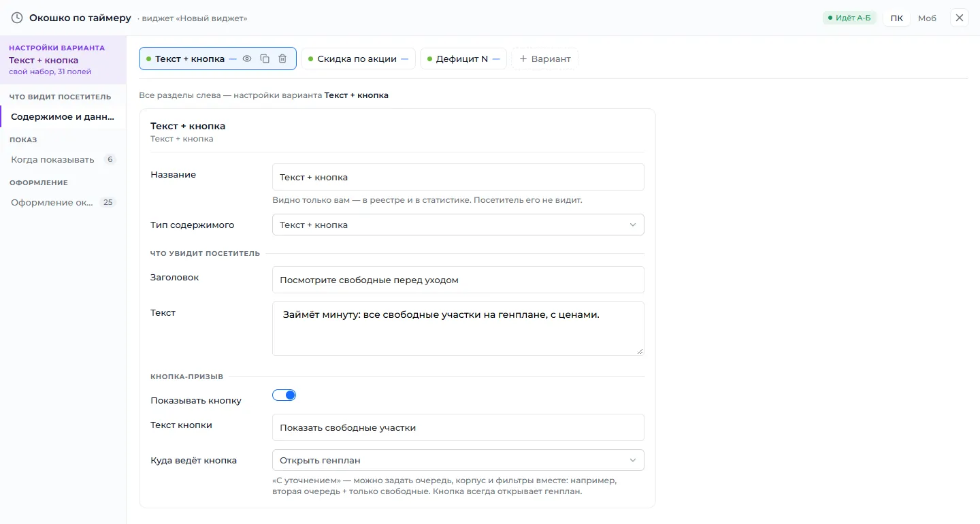The height and width of the screenshot is (524, 980).
Task: Open the Тип содержимого dropdown
Action: point(458,225)
